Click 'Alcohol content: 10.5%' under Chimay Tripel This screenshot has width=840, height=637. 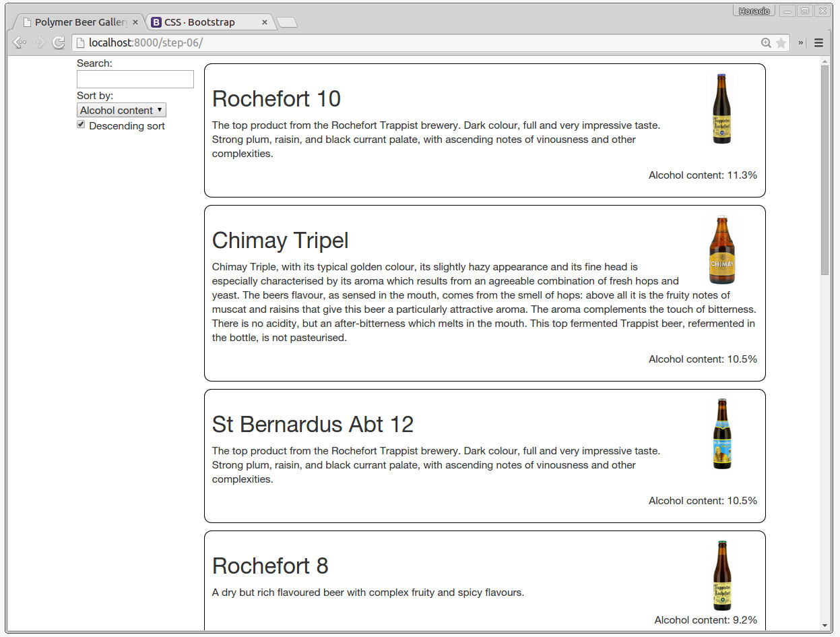[x=703, y=359]
